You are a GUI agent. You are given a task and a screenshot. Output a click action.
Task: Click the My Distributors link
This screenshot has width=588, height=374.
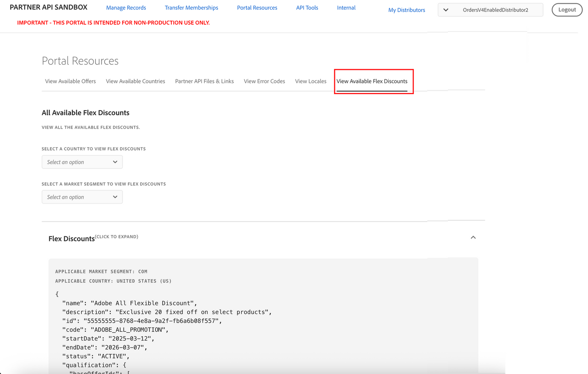click(407, 10)
